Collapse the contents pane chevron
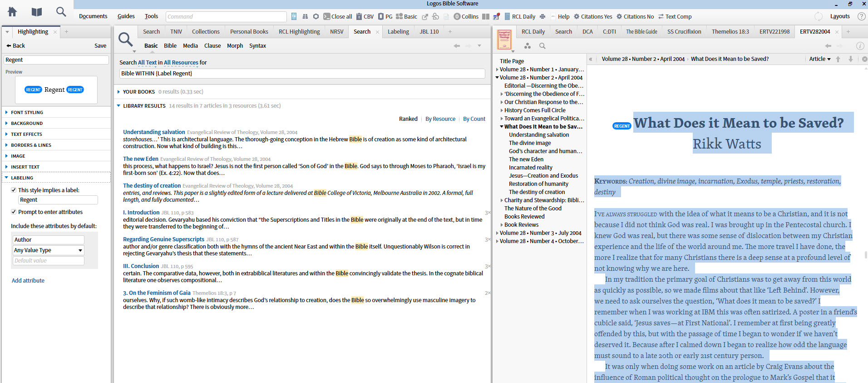 591,59
